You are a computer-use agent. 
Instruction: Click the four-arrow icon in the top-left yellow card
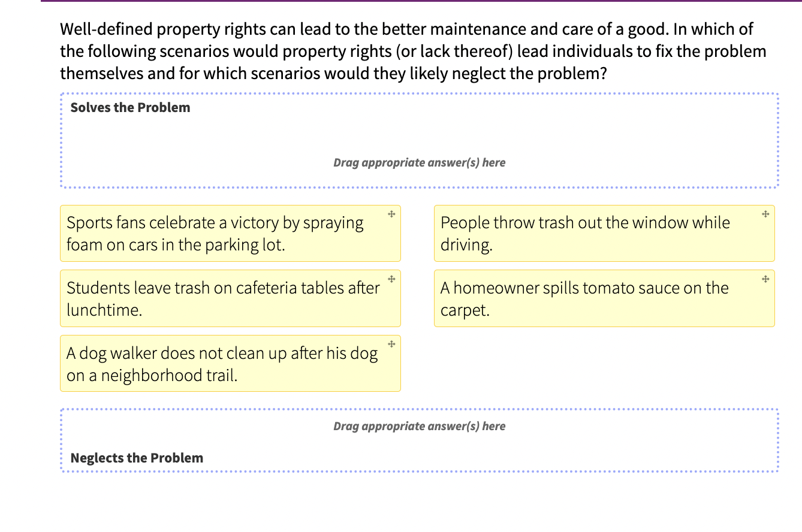391,213
